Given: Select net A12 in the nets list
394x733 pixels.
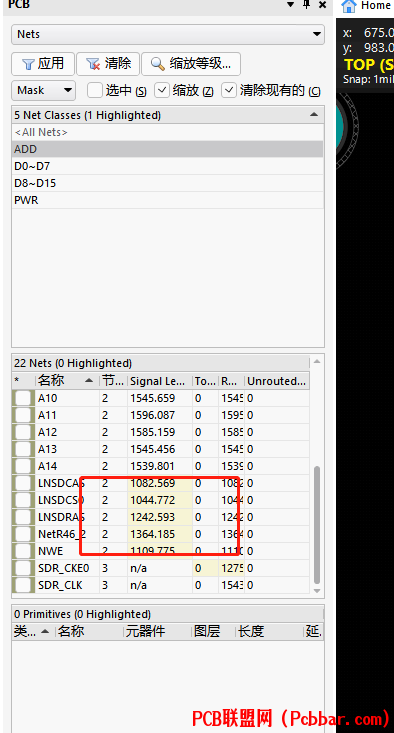Looking at the screenshot, I should 160,432.
